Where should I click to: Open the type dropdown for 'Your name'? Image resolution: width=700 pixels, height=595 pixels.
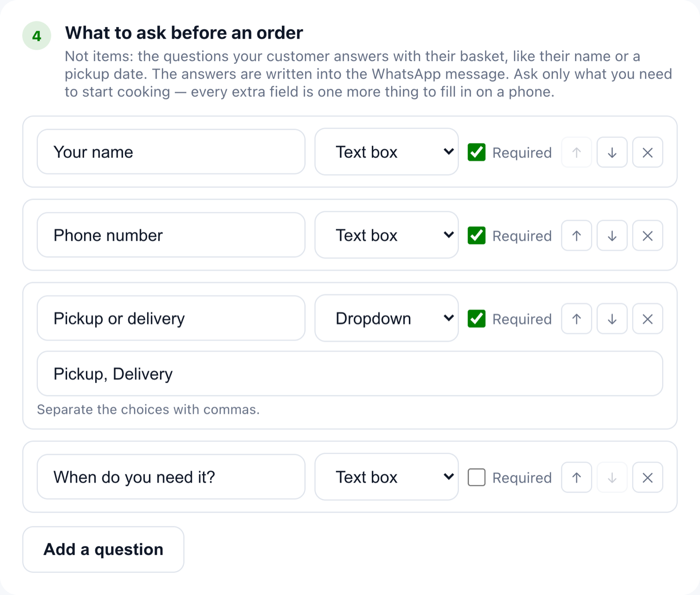tap(386, 152)
